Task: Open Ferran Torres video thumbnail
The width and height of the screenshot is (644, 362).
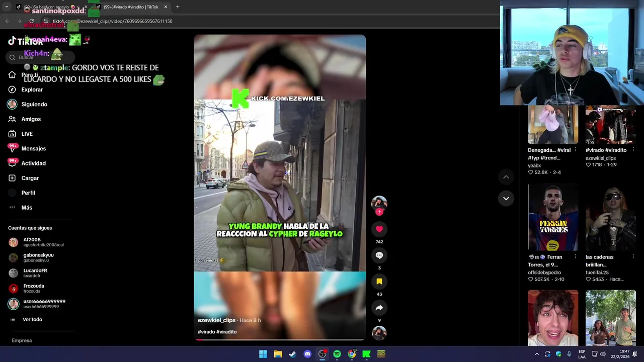Action: coord(553,217)
